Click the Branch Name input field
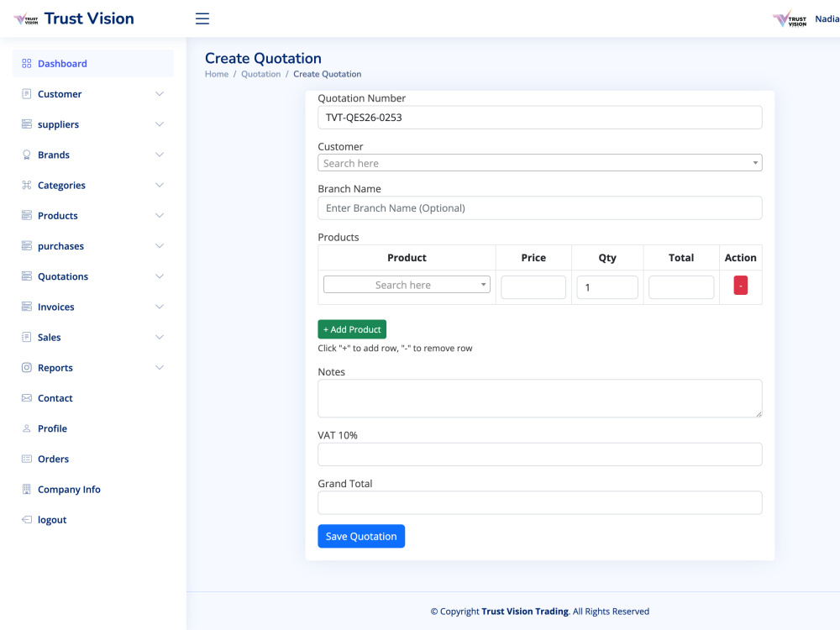This screenshot has height=630, width=840. coord(540,207)
